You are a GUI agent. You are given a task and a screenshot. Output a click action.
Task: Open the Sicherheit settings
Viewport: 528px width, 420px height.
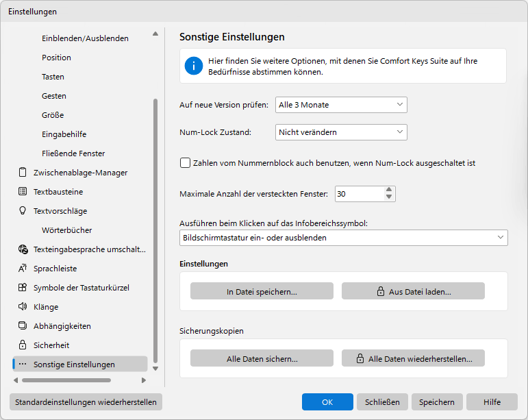coord(51,345)
